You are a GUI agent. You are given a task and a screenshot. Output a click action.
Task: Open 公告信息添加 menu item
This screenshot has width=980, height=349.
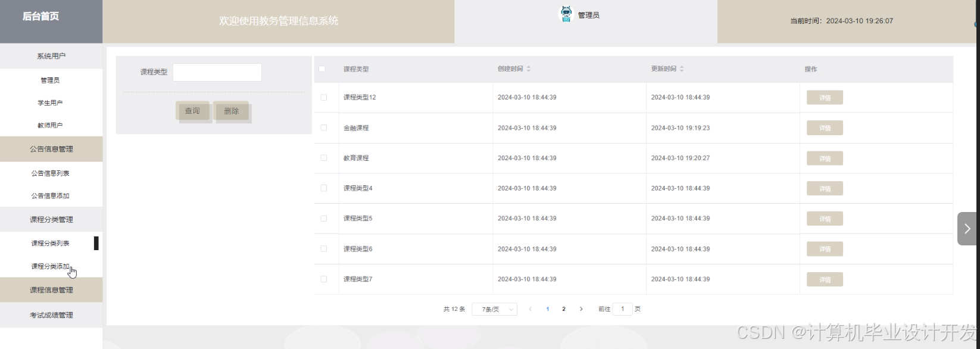tap(50, 196)
